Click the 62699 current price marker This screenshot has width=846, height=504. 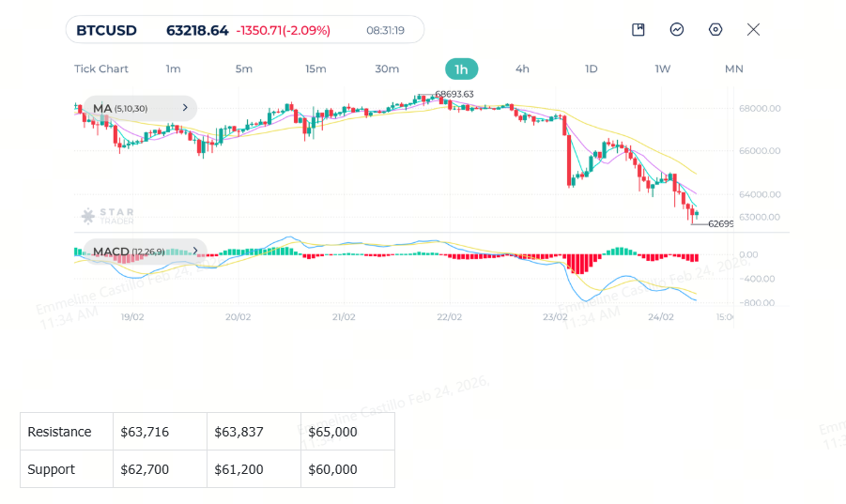coord(720,223)
